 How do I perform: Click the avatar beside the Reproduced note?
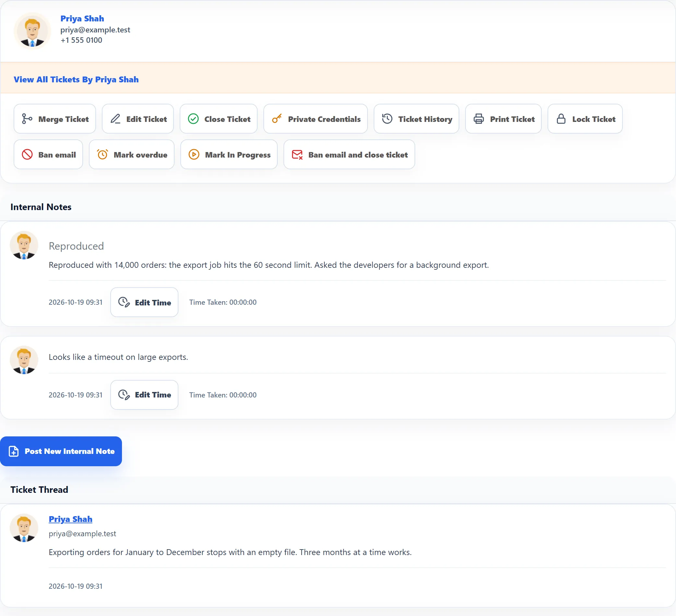24,245
